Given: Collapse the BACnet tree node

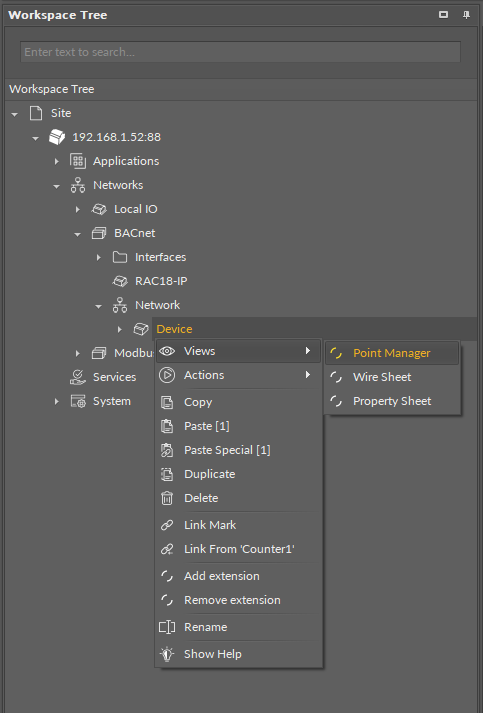Looking at the screenshot, I should click(x=77, y=234).
